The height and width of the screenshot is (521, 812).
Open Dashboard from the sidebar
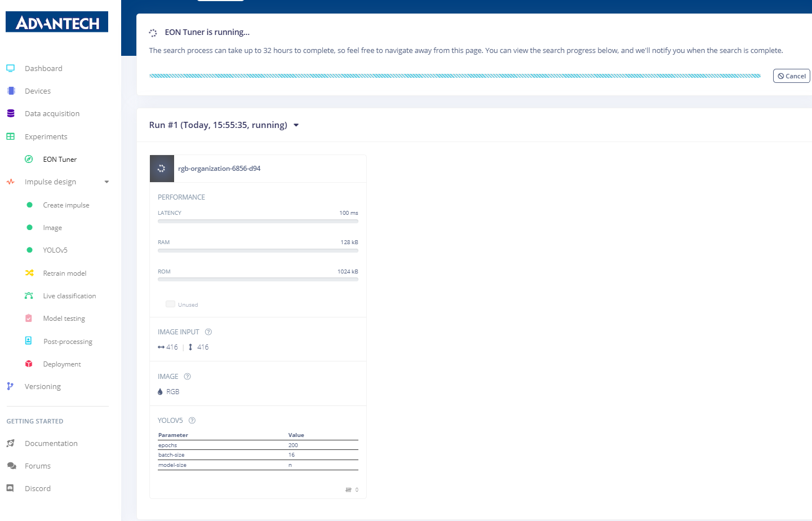point(43,68)
